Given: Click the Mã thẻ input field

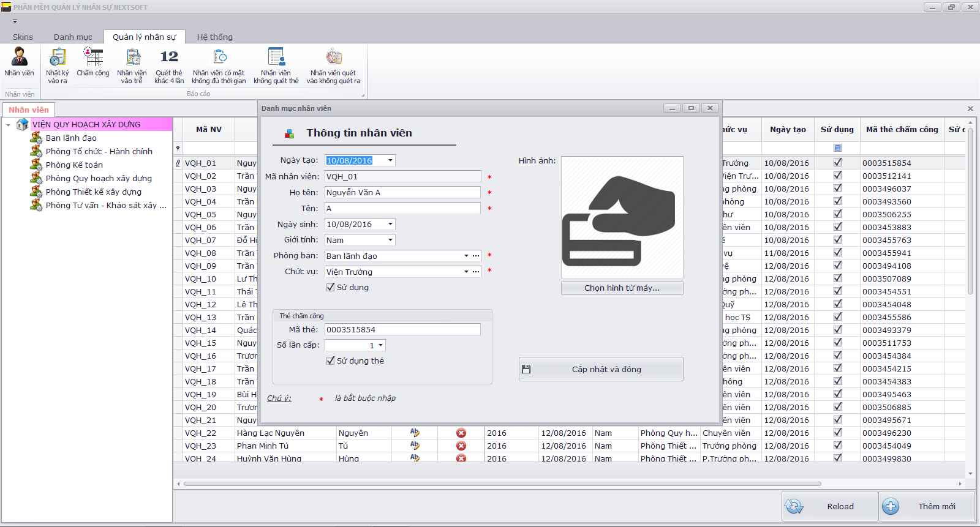Looking at the screenshot, I should coord(402,329).
